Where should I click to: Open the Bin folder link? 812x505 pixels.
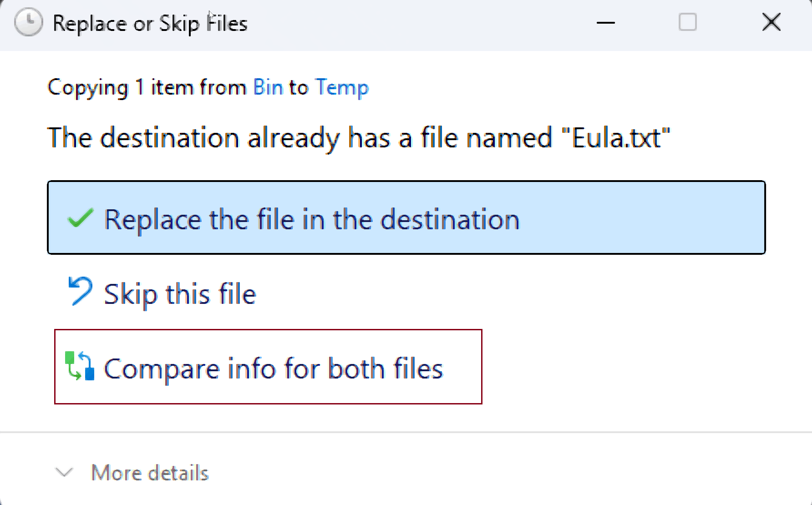(267, 87)
